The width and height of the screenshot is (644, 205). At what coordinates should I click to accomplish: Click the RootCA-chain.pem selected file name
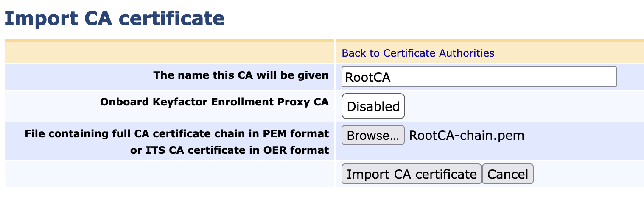pyautogui.click(x=467, y=136)
